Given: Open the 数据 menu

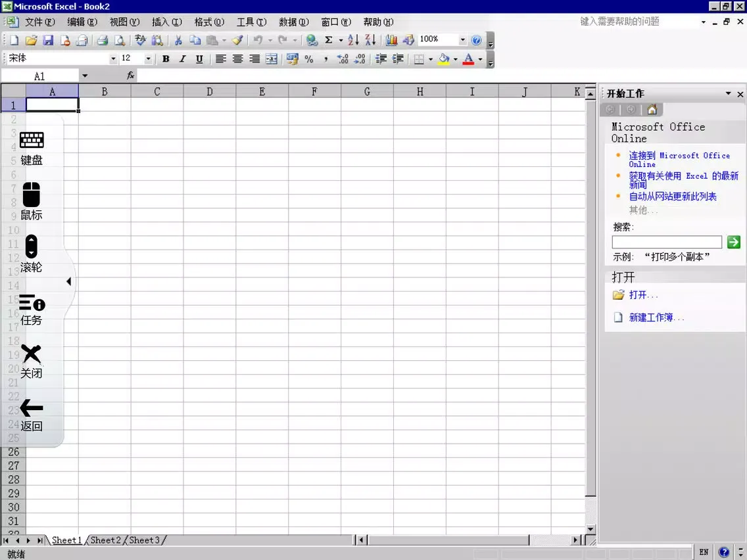Looking at the screenshot, I should [x=293, y=22].
